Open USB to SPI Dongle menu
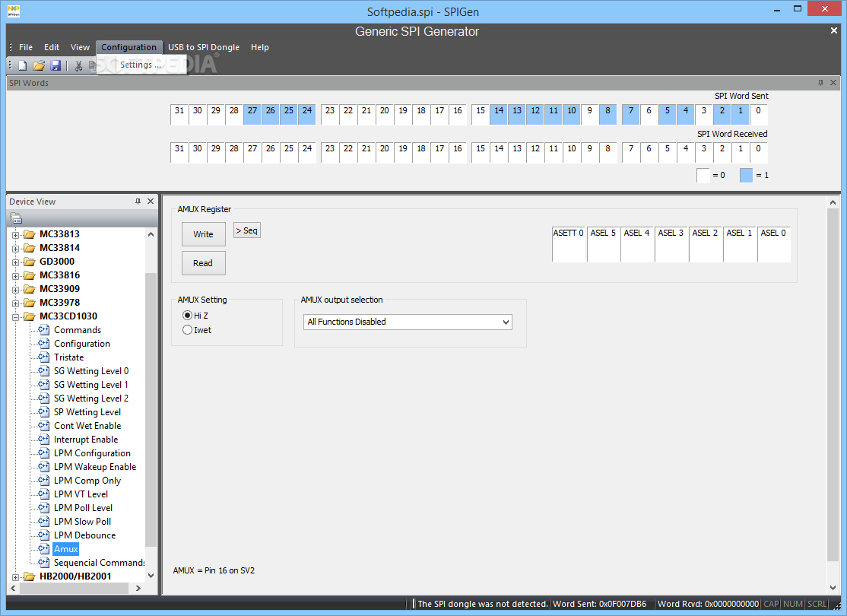 coord(203,47)
